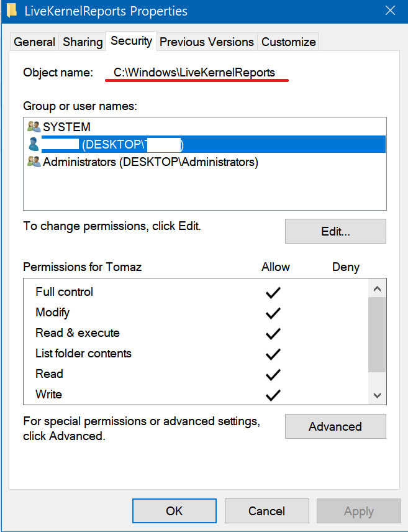
Task: Close the Properties dialog window
Action: point(391,11)
